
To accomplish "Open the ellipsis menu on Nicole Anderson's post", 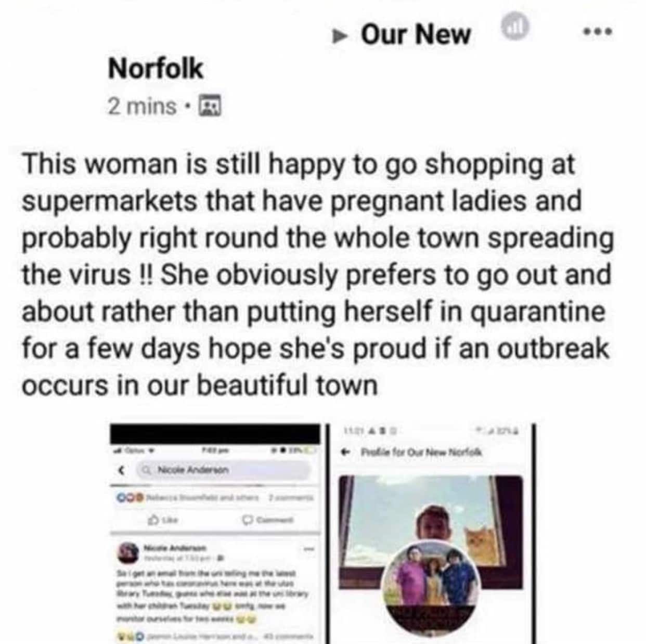I will [309, 549].
